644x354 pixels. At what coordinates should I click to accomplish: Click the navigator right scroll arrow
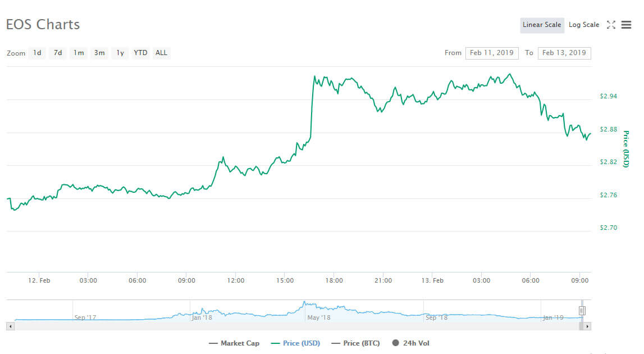pyautogui.click(x=587, y=326)
